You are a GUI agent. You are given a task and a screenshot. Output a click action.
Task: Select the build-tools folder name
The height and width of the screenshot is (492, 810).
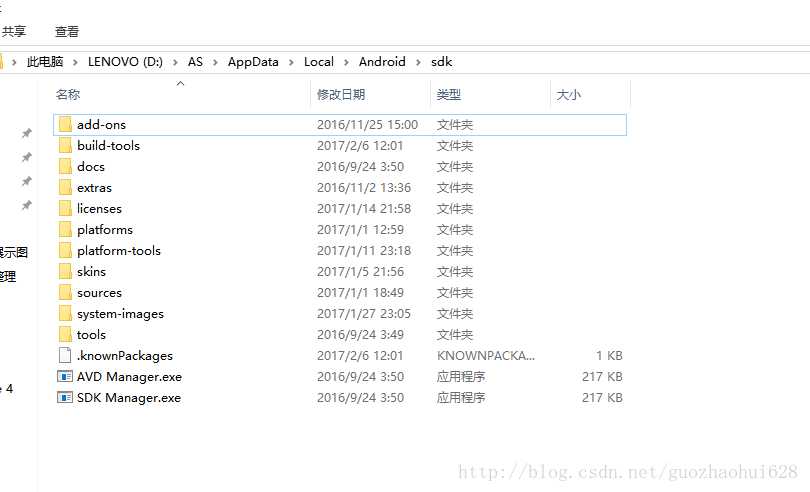[108, 146]
